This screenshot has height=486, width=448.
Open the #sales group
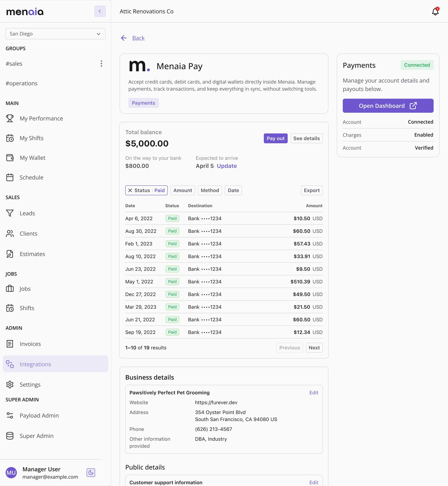point(14,64)
